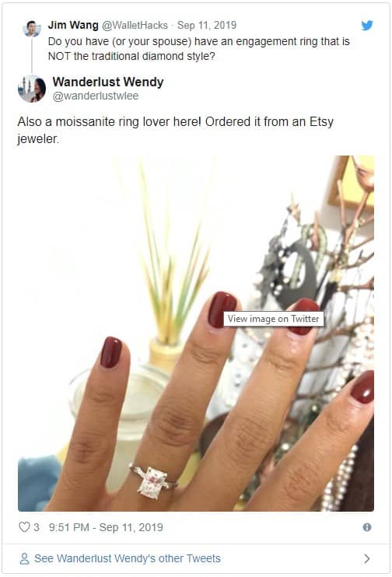Click View image on Twitter tooltip

(x=274, y=319)
